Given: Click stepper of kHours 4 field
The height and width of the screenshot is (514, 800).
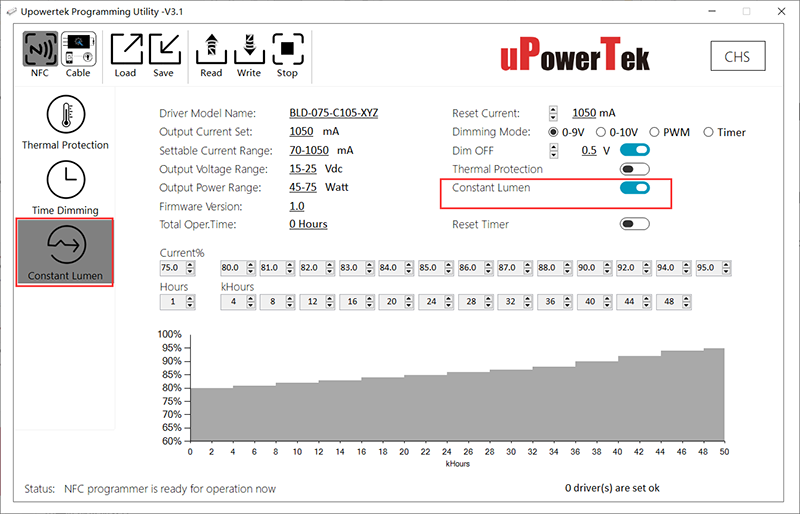Looking at the screenshot, I should point(251,302).
